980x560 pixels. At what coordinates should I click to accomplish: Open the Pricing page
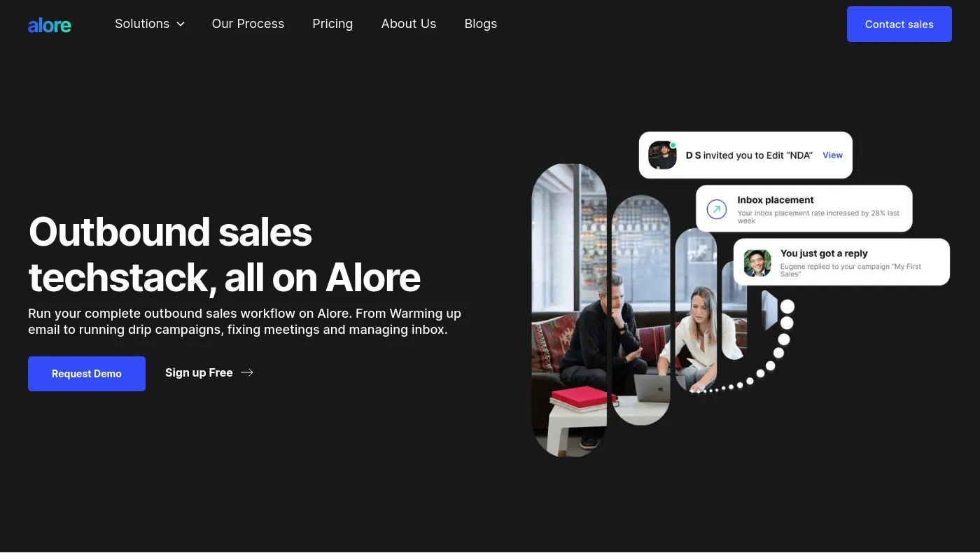[x=332, y=24]
